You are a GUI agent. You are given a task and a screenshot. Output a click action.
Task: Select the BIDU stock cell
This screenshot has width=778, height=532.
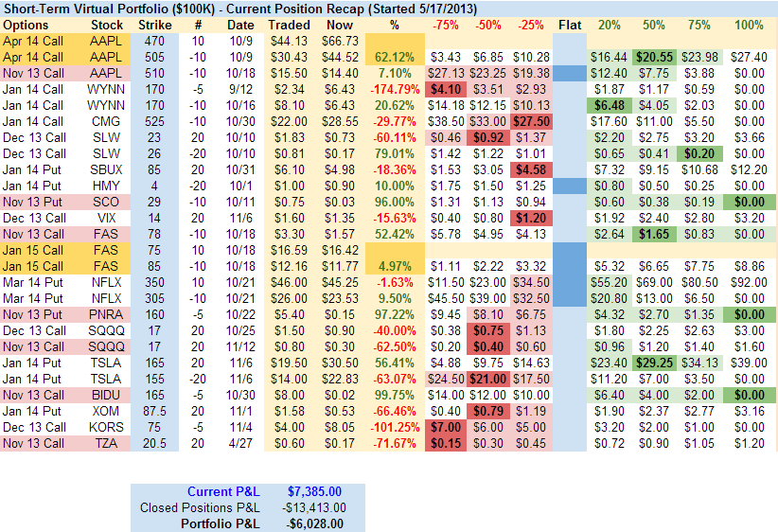click(107, 395)
